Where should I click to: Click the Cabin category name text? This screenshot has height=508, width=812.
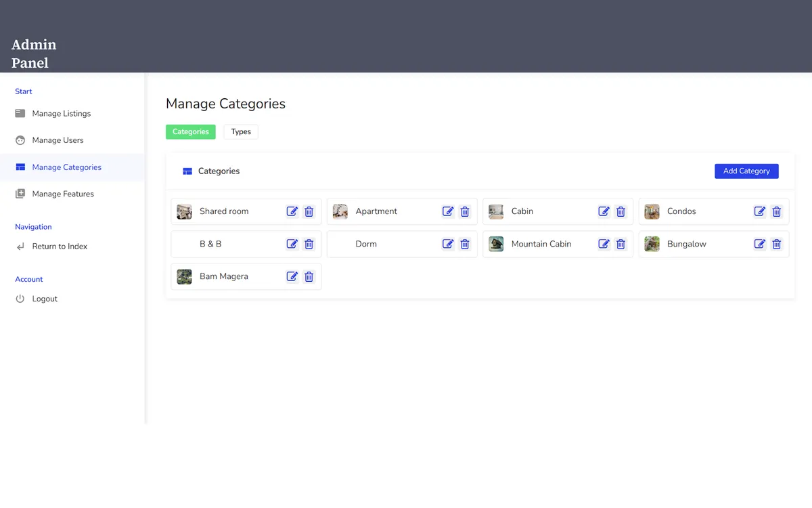[x=522, y=211]
